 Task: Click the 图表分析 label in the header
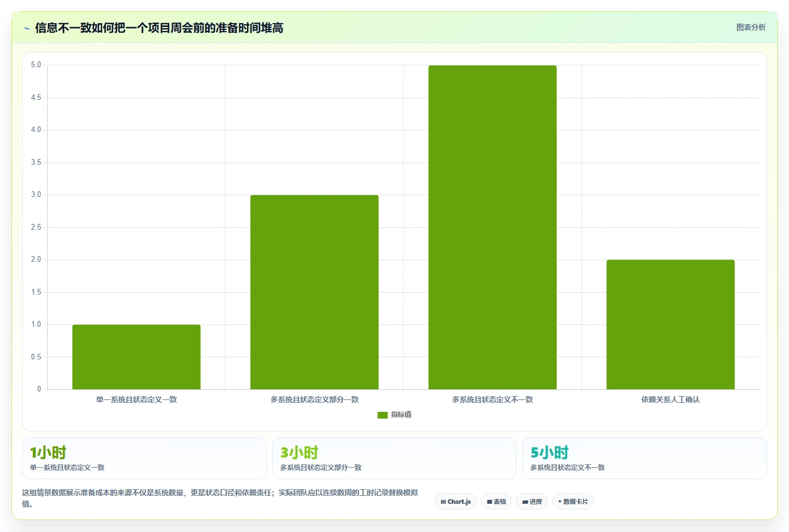751,27
